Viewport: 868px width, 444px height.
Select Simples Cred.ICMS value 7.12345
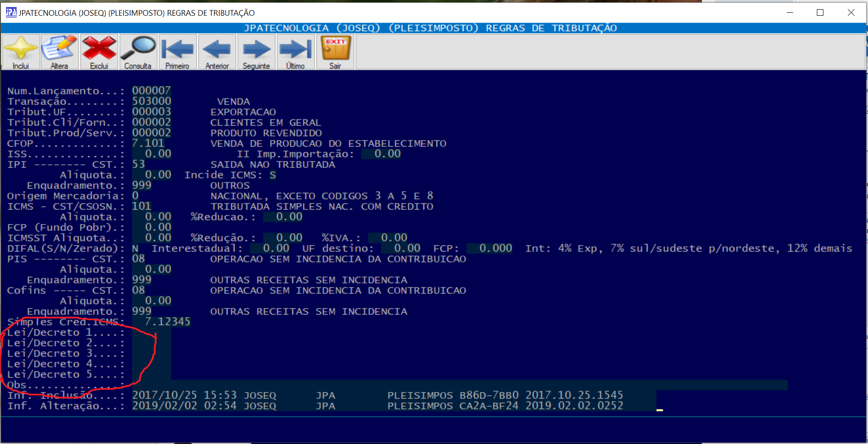pyautogui.click(x=161, y=322)
